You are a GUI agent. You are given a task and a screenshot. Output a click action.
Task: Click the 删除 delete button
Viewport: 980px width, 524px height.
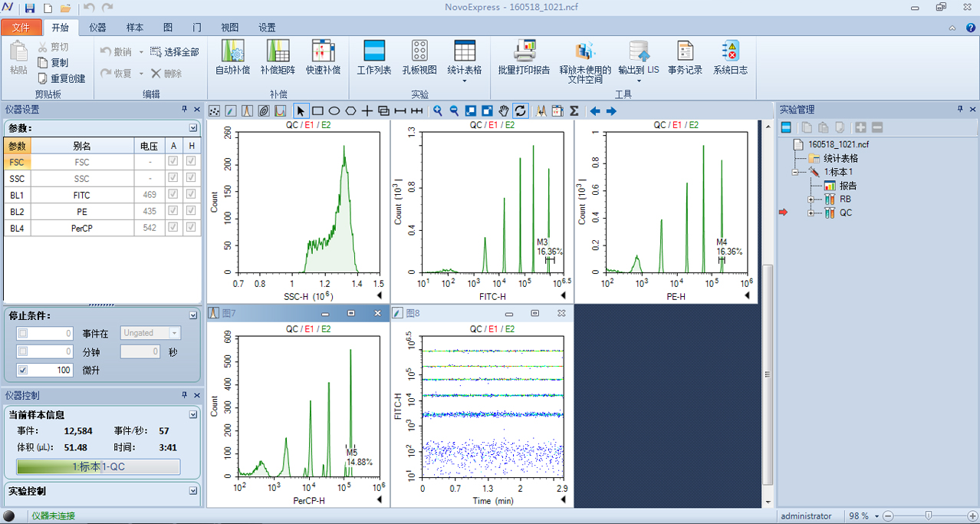pyautogui.click(x=166, y=74)
